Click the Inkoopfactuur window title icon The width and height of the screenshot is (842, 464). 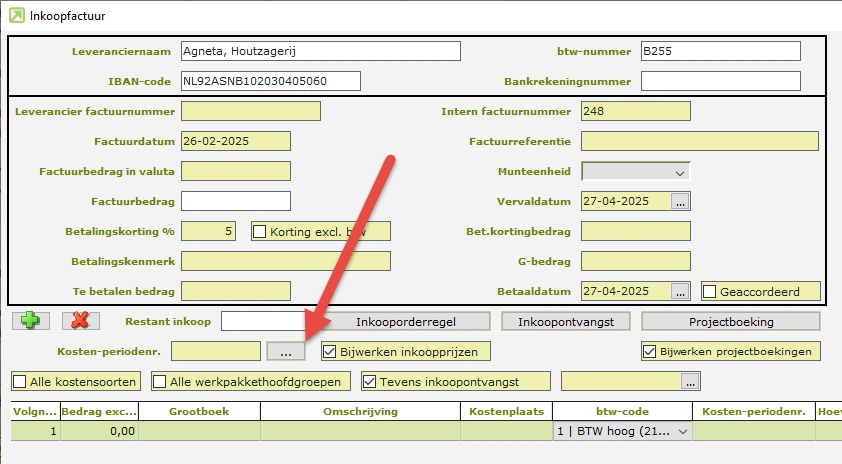pyautogui.click(x=17, y=15)
